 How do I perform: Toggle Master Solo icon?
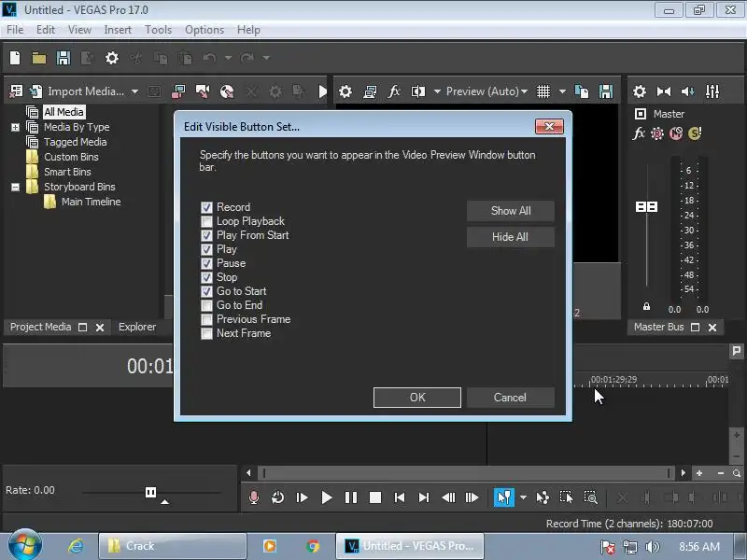(695, 133)
